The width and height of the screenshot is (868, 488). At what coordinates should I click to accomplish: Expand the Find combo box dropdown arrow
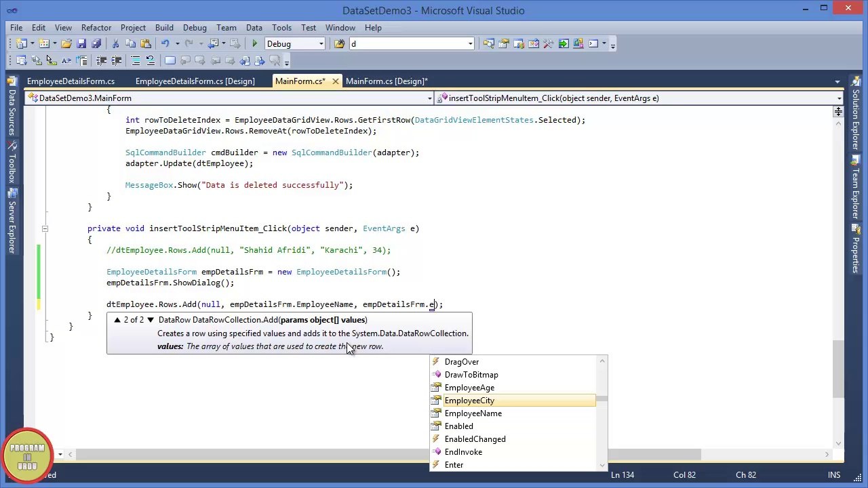tap(470, 44)
